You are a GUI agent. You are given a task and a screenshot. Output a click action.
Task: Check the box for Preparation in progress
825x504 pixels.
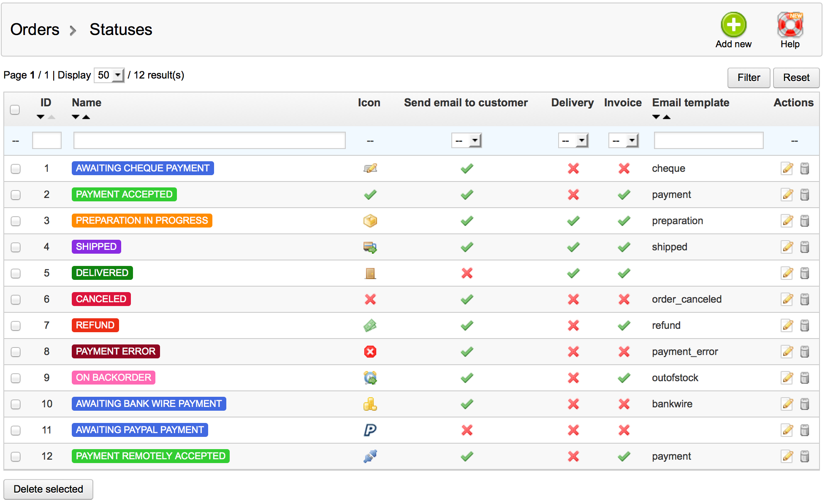tap(16, 221)
